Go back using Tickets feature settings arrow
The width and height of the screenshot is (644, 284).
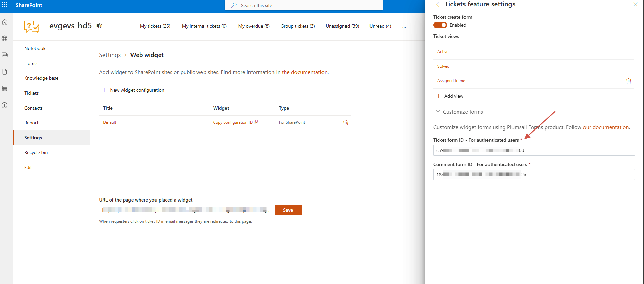pyautogui.click(x=439, y=4)
